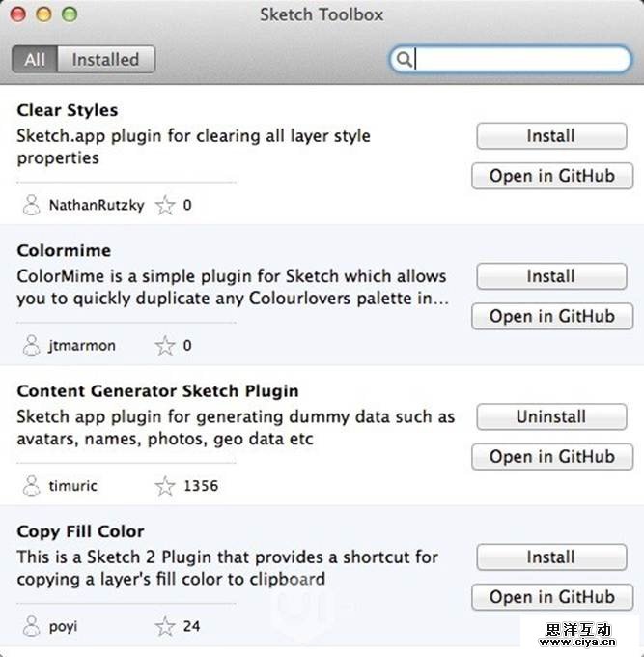
Task: Click the star icon for Copy Fill Color
Action: (166, 626)
